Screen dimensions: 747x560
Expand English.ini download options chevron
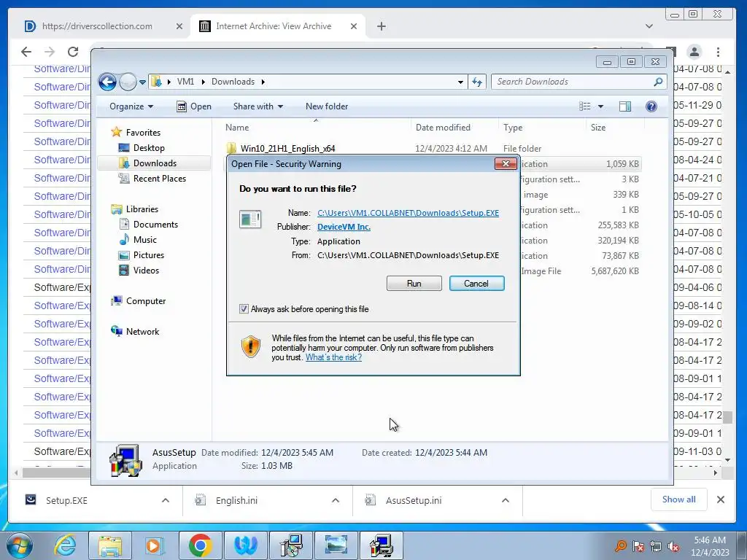click(x=336, y=500)
